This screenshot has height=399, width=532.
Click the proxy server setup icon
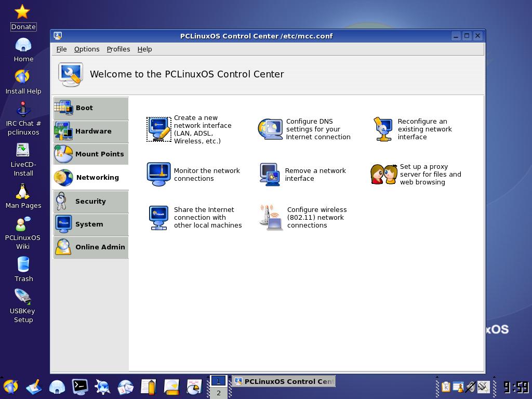(384, 175)
